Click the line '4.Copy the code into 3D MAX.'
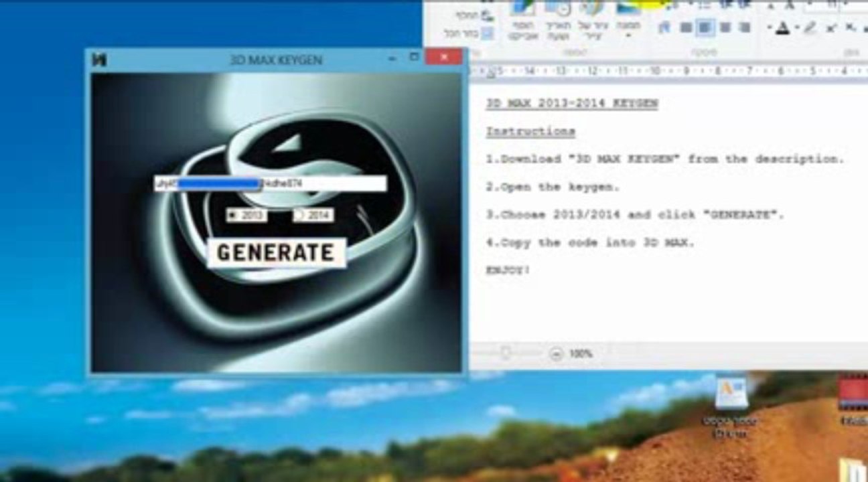Screen dimensions: 868x482 click(x=590, y=243)
